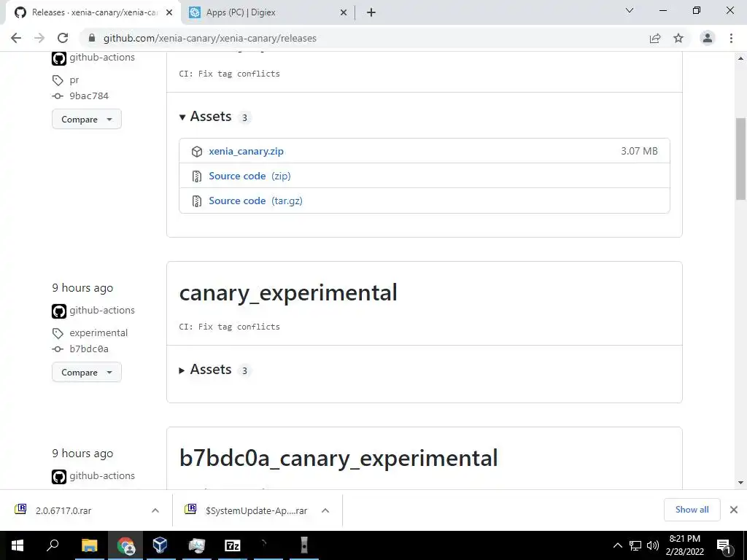Viewport: 747px width, 560px height.
Task: Collapse the expanded Assets section
Action: pyautogui.click(x=205, y=117)
